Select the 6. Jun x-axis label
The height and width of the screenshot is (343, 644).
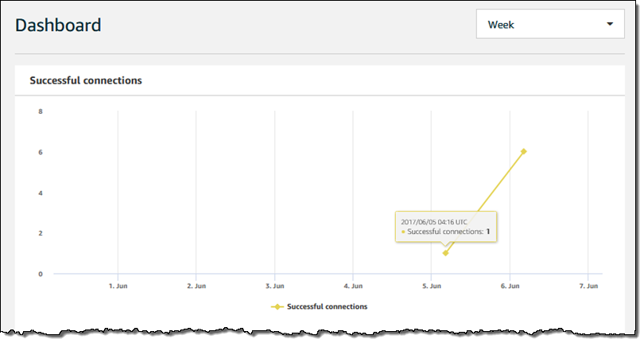pos(509,285)
